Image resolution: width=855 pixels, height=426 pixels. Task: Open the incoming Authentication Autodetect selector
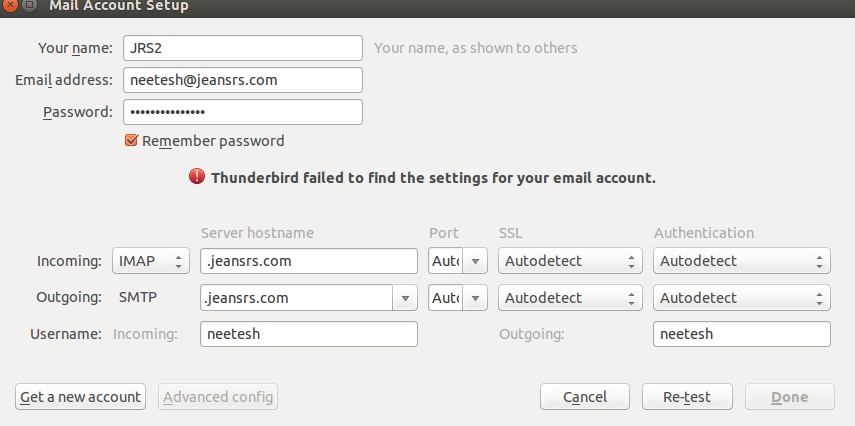tap(742, 261)
